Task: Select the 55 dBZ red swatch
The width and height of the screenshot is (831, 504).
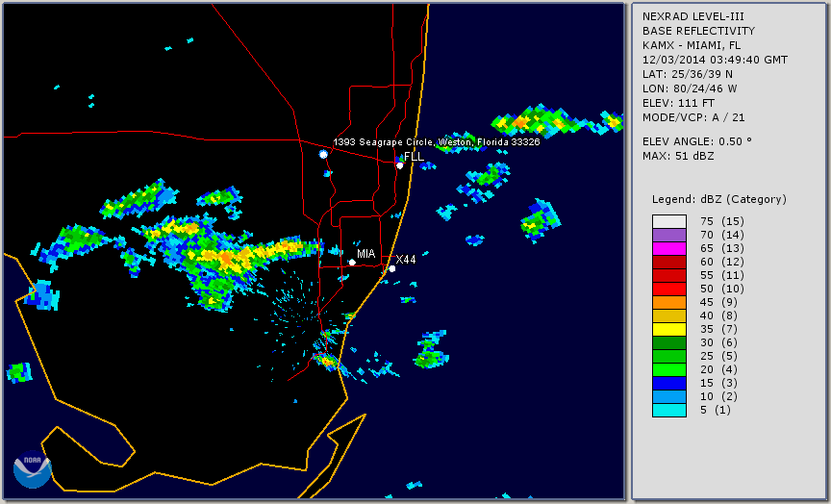Action: (x=669, y=275)
